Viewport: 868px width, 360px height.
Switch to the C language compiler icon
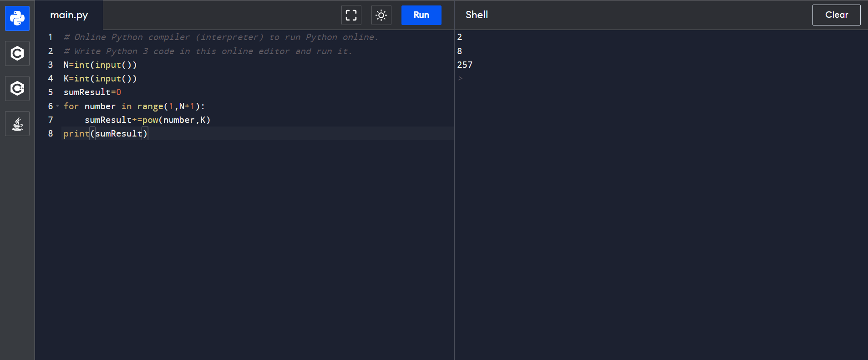coord(17,54)
